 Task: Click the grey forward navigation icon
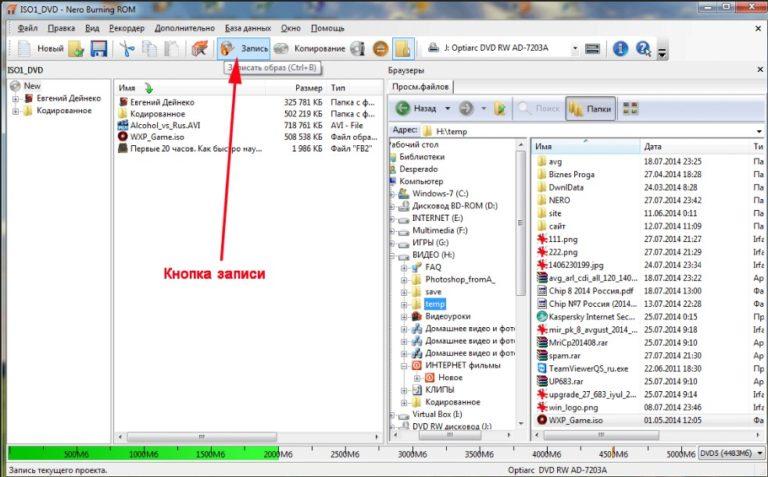pyautogui.click(x=466, y=108)
